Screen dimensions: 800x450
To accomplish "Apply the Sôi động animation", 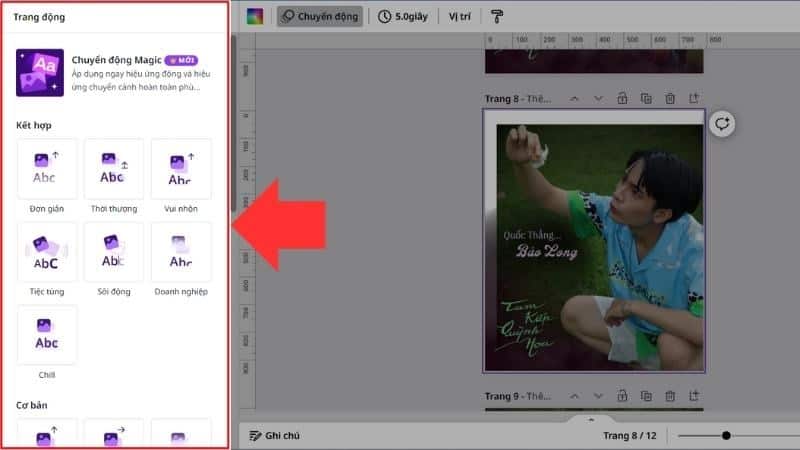I will point(113,251).
